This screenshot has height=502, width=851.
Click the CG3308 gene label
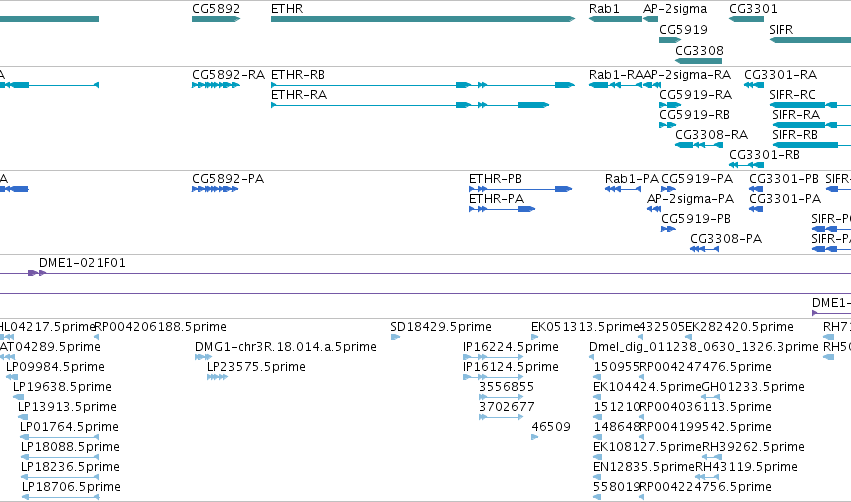(x=699, y=50)
